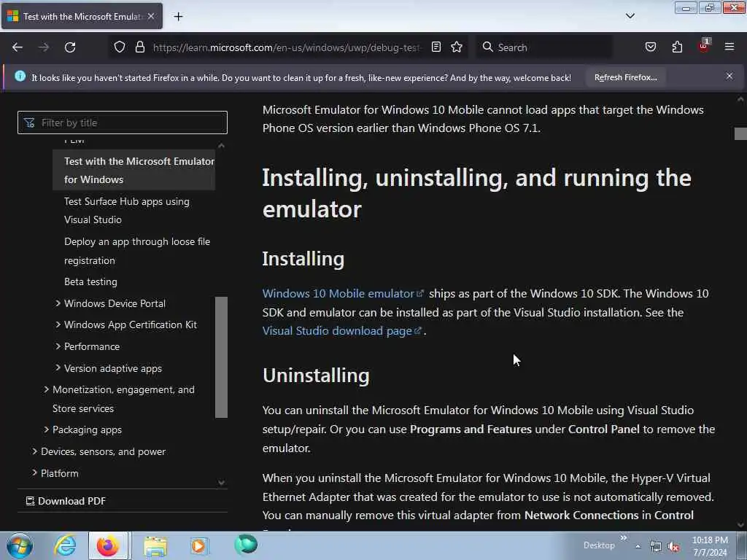The width and height of the screenshot is (747, 560).
Task: Expand the Windows App Certification Kit node
Action: click(58, 324)
